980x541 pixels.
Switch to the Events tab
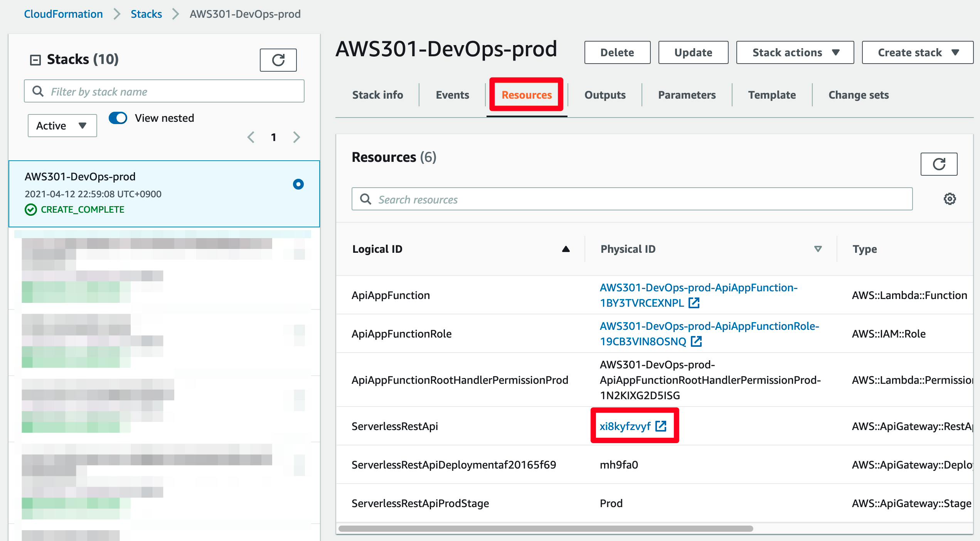coord(452,95)
